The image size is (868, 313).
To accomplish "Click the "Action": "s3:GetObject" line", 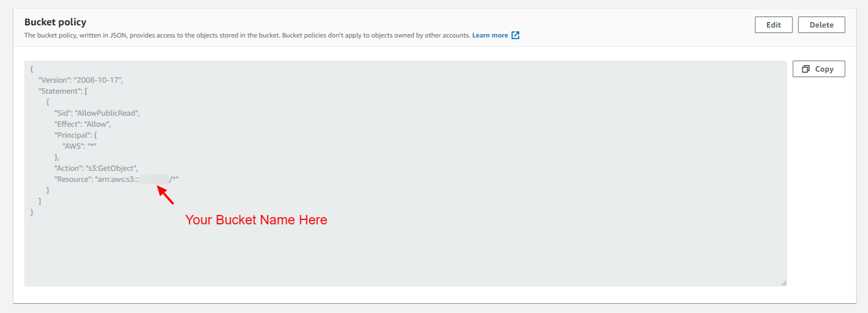I will 96,168.
